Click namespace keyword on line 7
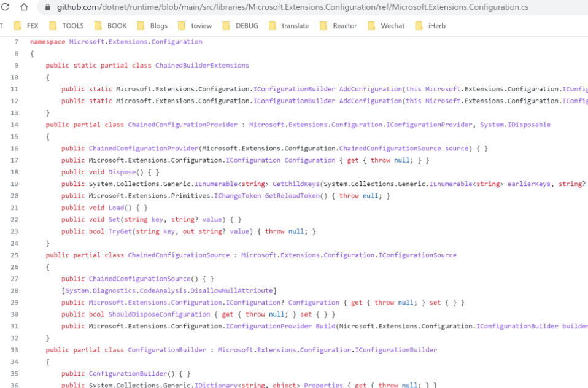This screenshot has width=588, height=388. (x=48, y=42)
